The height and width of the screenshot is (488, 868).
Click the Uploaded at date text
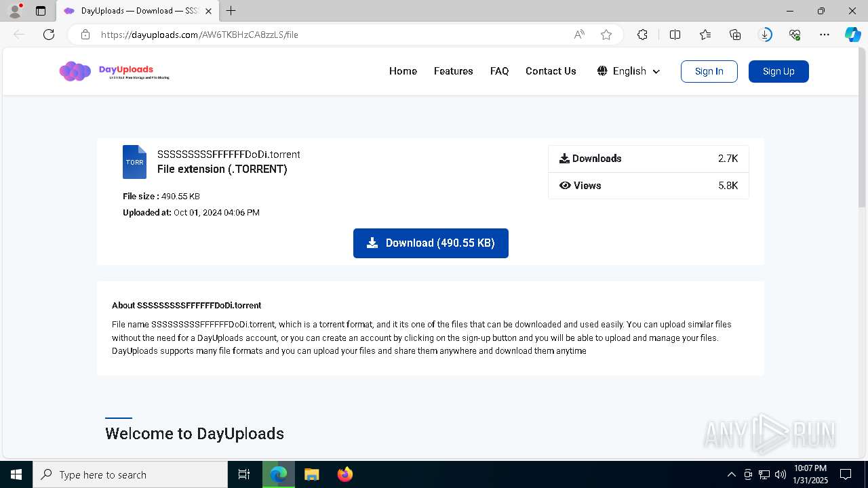point(191,213)
